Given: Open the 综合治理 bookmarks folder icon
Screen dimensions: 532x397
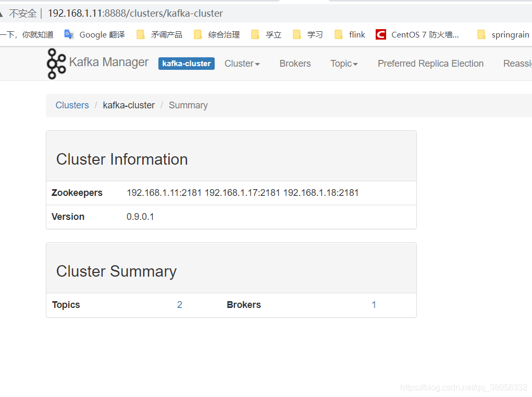Looking at the screenshot, I should (x=198, y=34).
